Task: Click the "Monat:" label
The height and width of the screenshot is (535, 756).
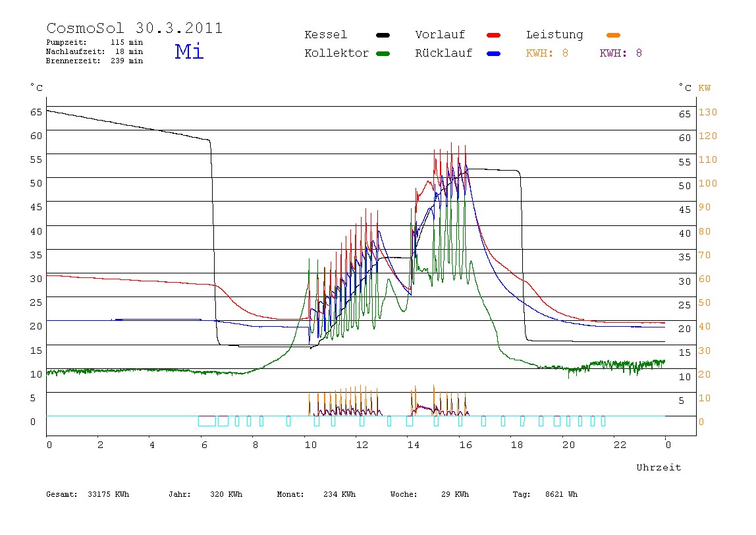Action: [x=290, y=494]
